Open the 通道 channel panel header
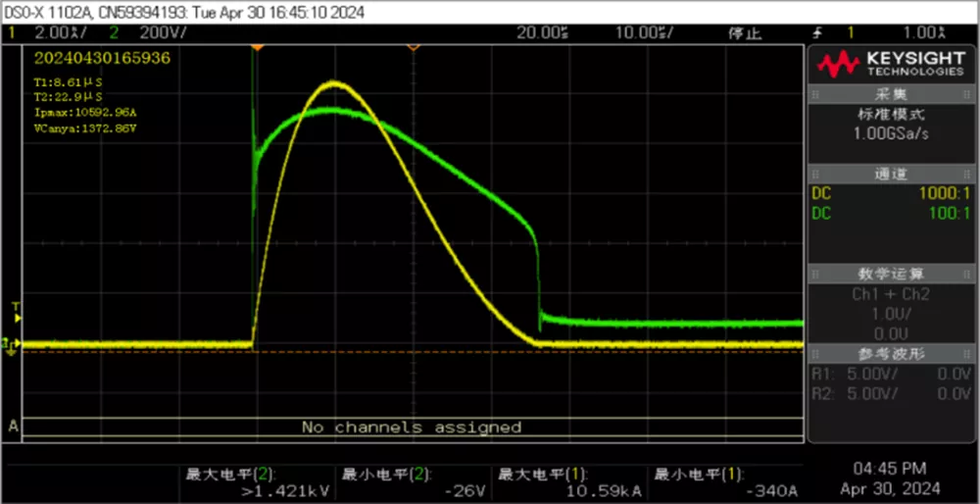The image size is (980, 504). pyautogui.click(x=892, y=174)
